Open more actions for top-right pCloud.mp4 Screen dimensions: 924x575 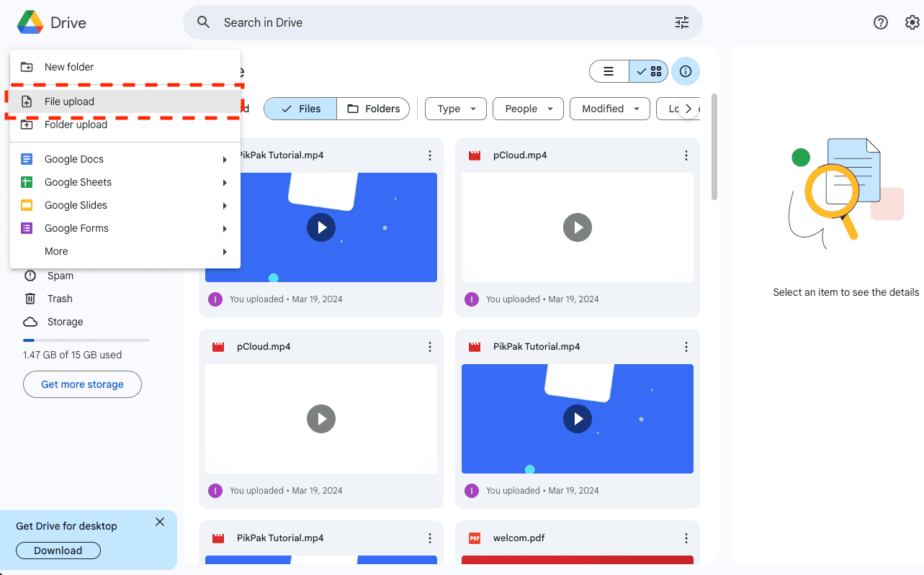tap(686, 155)
